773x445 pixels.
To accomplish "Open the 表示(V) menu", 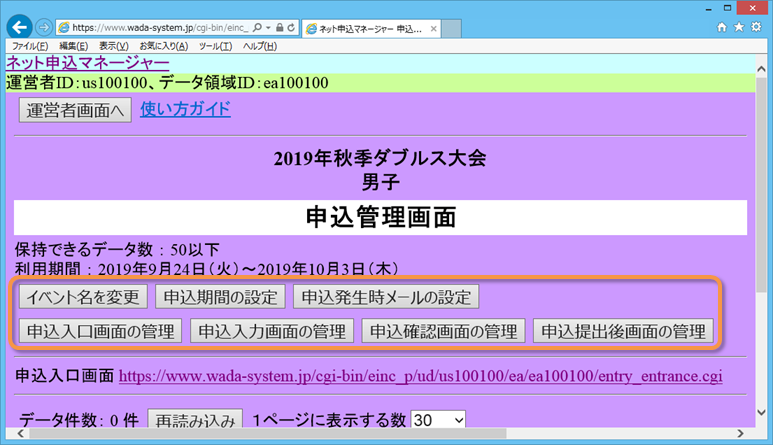I will click(x=114, y=46).
